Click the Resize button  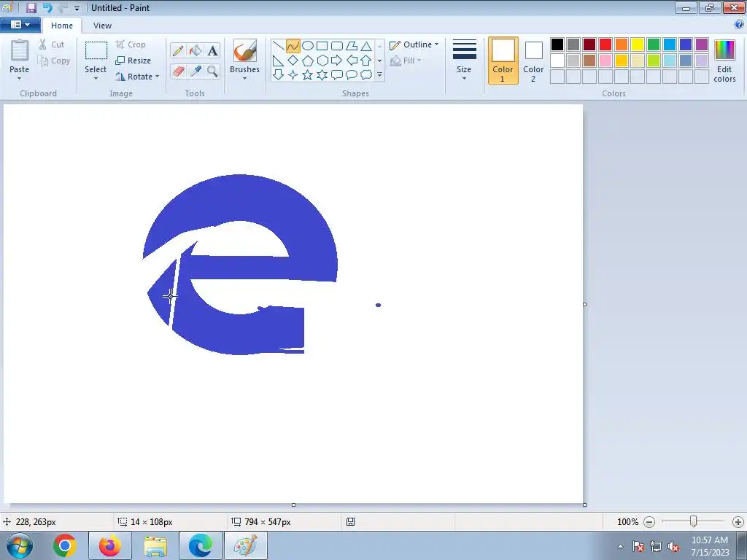tap(133, 61)
